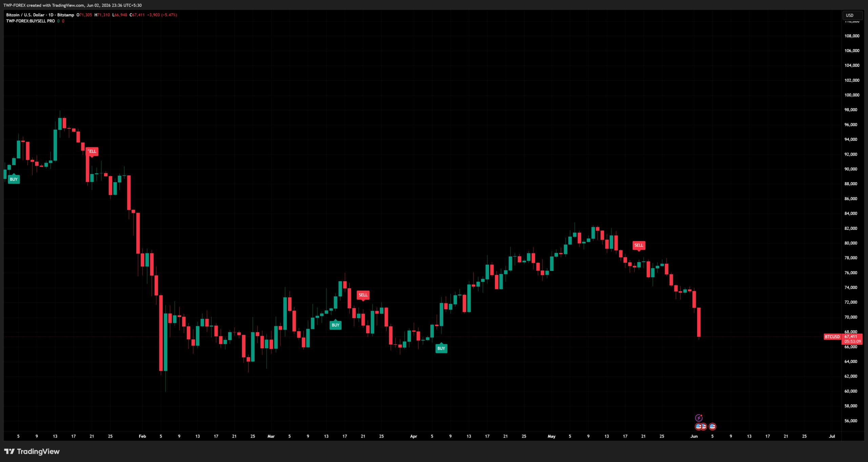The width and height of the screenshot is (868, 462).
Task: Click the Bitcoin / U.S. Dollar symbol title
Action: pos(25,15)
